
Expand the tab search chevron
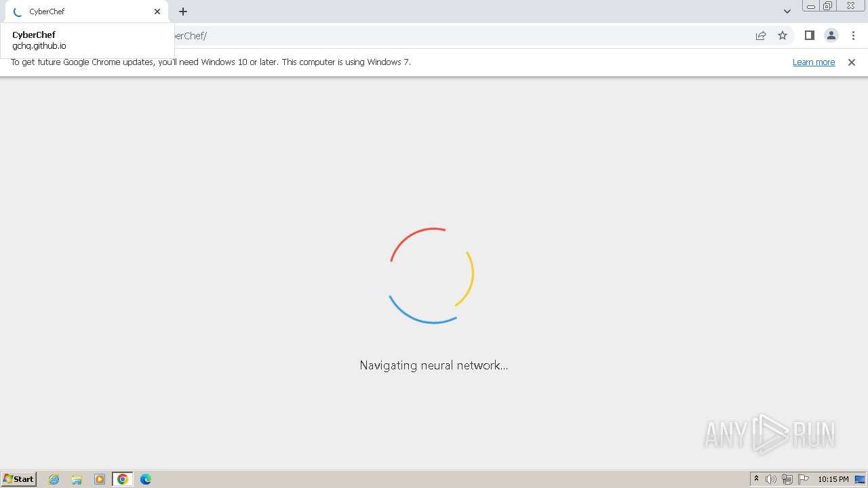point(787,12)
